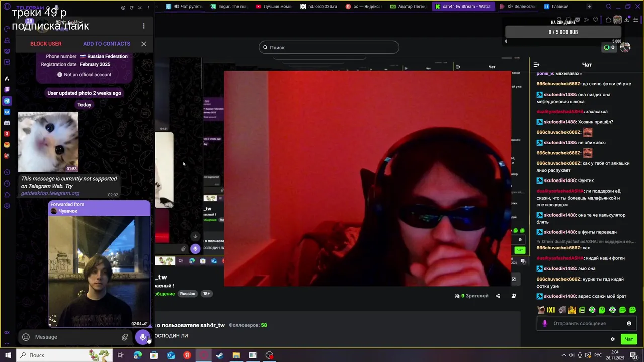Screen dimensions: 644x362
Task: Open getdesktop.telegram.org link
Action: pyautogui.click(x=50, y=193)
